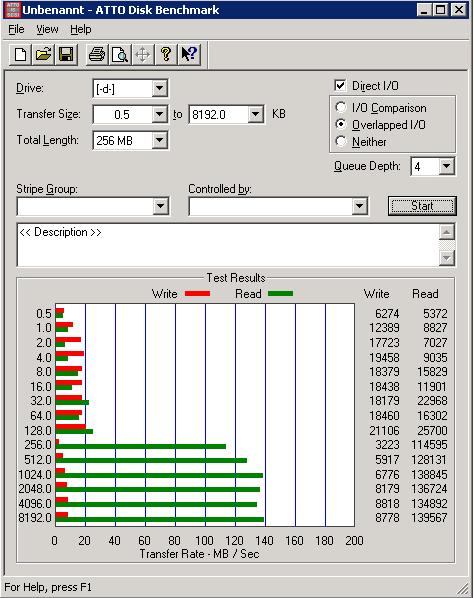Click the red Write legend swatch

(x=198, y=293)
